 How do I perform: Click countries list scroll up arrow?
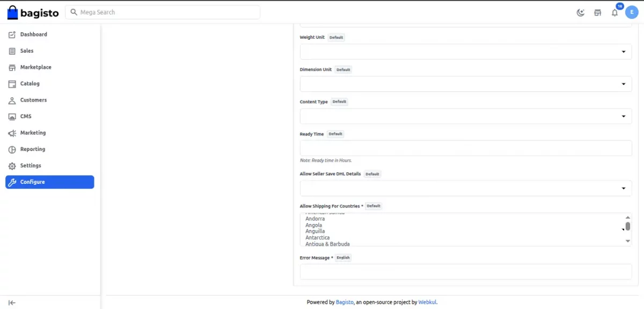point(628,217)
